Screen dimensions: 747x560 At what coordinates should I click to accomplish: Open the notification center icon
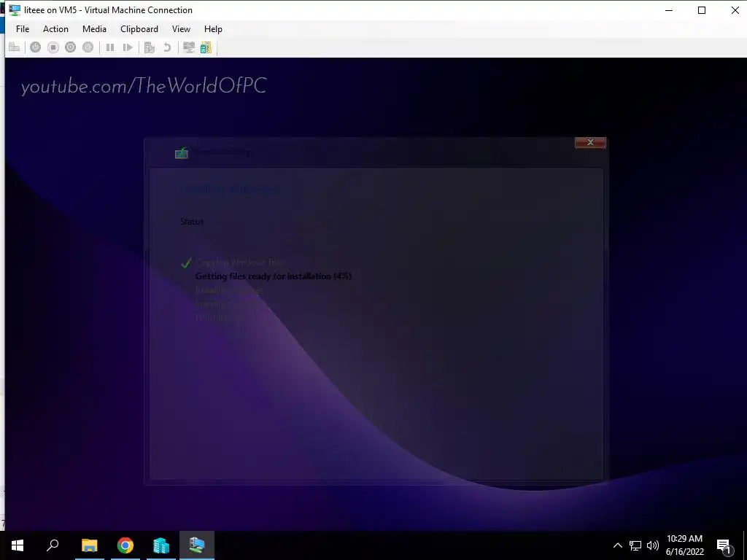(724, 545)
